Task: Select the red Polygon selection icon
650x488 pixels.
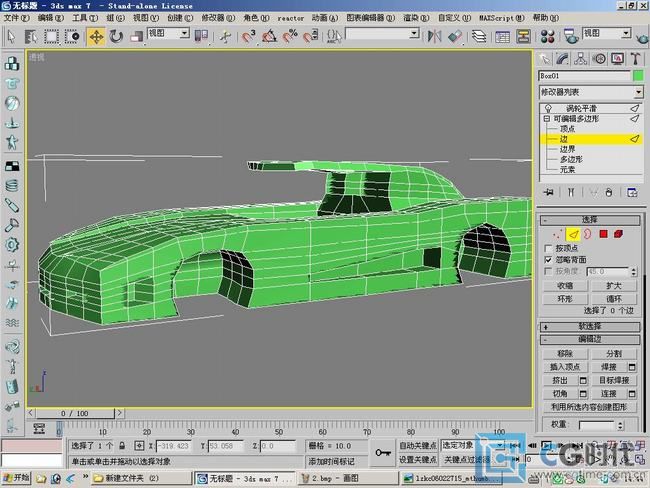Action: [603, 234]
